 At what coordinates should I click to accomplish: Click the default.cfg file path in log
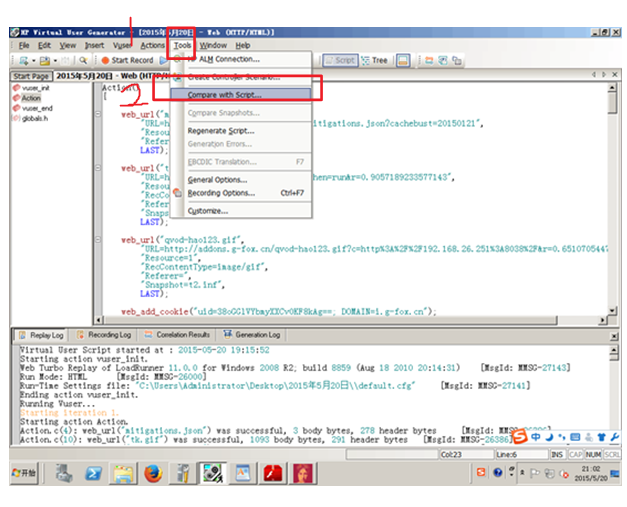click(x=276, y=386)
